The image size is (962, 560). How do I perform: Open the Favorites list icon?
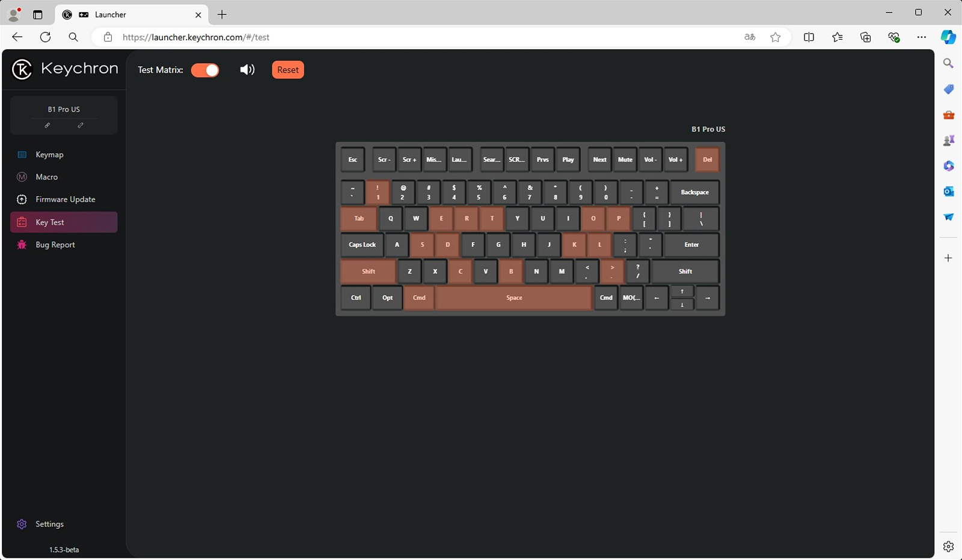[838, 37]
